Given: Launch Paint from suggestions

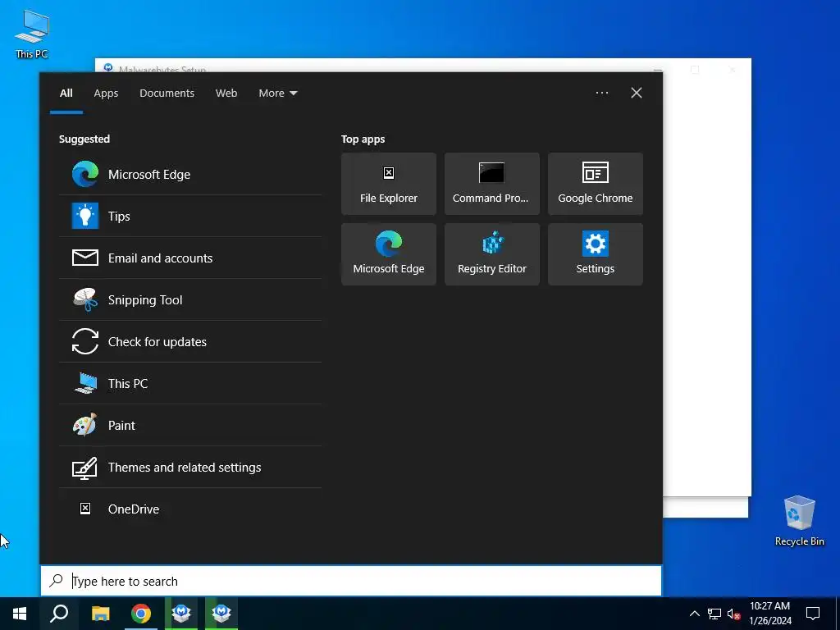Looking at the screenshot, I should click(x=190, y=425).
